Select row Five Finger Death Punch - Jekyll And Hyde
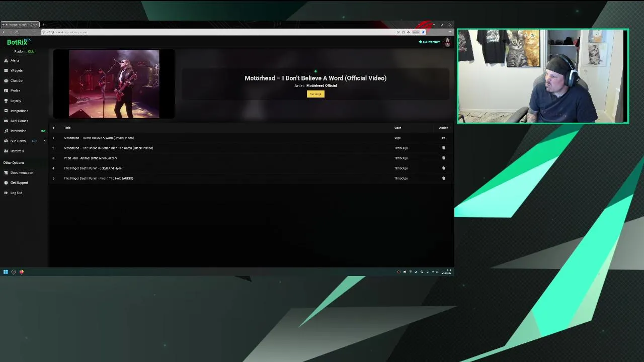Screen dimensions: 644x362 pos(250,168)
